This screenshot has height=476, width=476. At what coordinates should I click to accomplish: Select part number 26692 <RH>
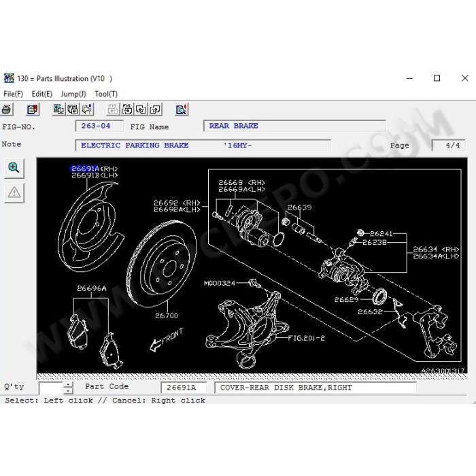(177, 203)
